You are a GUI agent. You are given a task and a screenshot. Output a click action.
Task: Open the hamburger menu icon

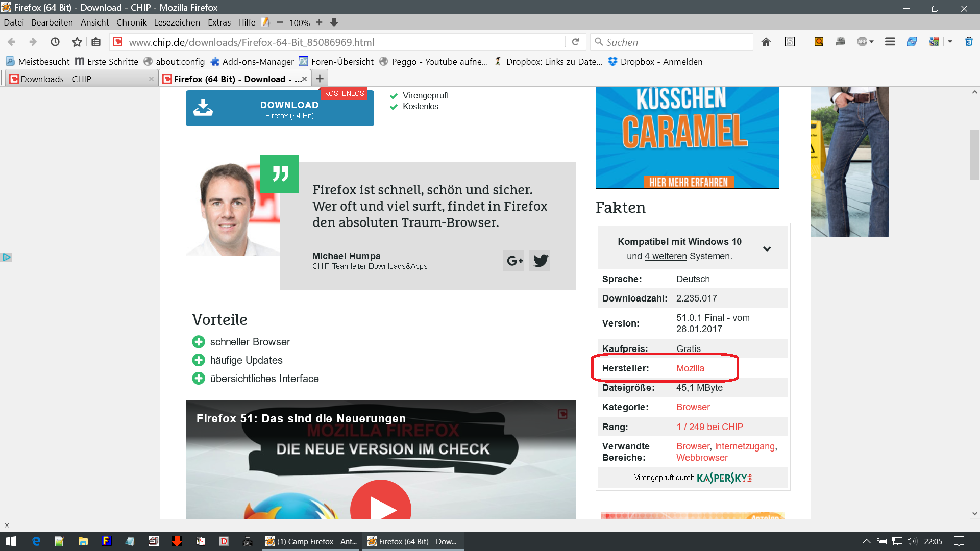(x=890, y=42)
